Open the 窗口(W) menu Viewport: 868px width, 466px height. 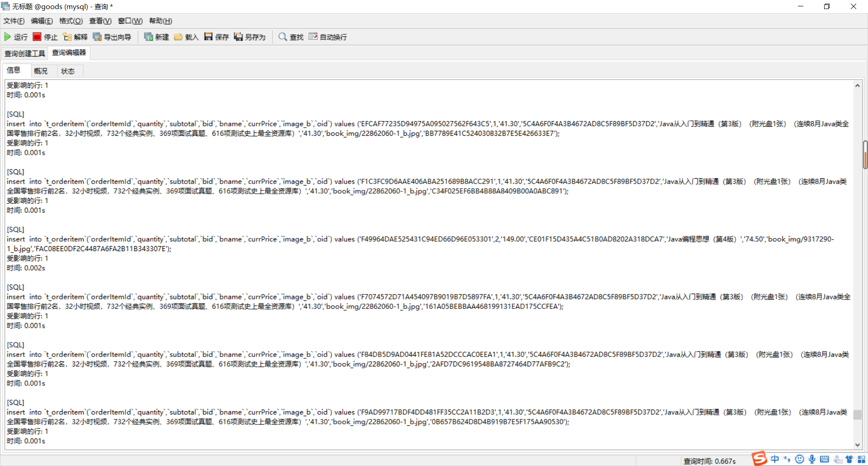tap(130, 21)
